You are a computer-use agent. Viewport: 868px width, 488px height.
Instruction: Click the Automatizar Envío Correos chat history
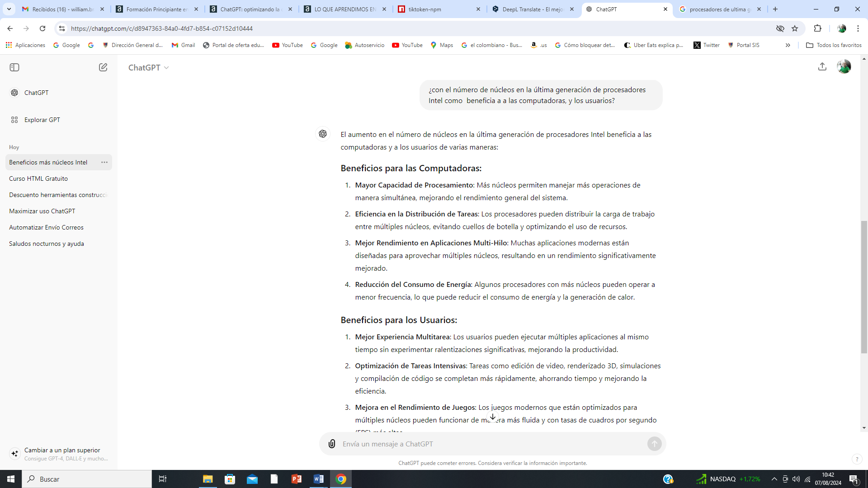(x=46, y=227)
